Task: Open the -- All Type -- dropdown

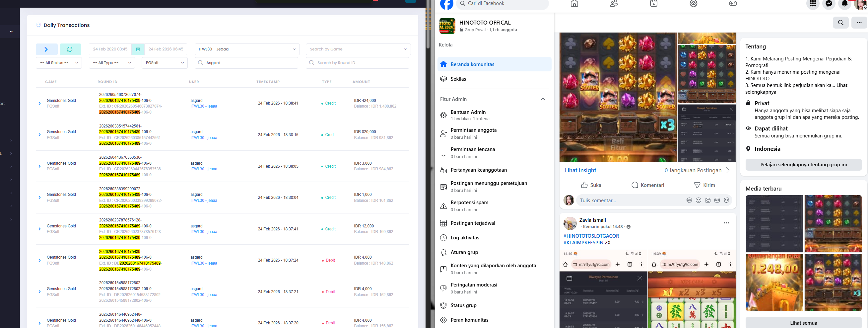Action: click(112, 63)
